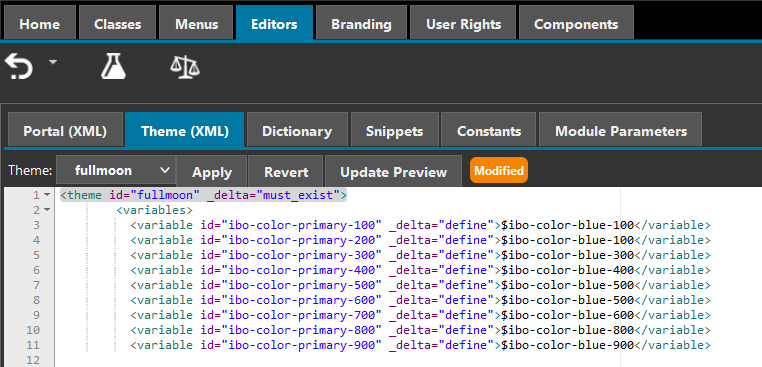Click the Apply button
762x367 pixels.
[x=212, y=172]
